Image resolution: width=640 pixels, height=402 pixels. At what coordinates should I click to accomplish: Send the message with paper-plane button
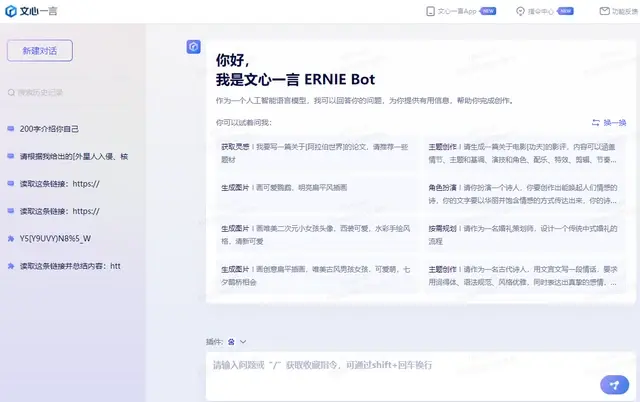[614, 384]
